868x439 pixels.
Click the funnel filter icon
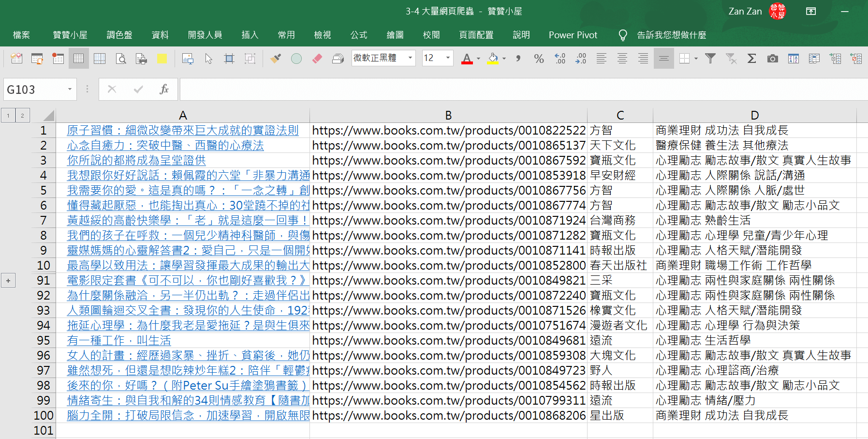pyautogui.click(x=710, y=59)
